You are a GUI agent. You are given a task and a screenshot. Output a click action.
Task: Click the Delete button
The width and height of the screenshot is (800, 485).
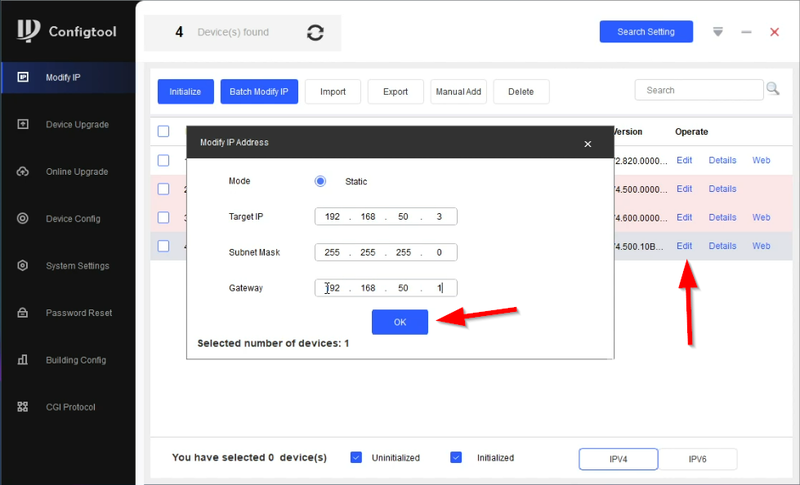[521, 92]
